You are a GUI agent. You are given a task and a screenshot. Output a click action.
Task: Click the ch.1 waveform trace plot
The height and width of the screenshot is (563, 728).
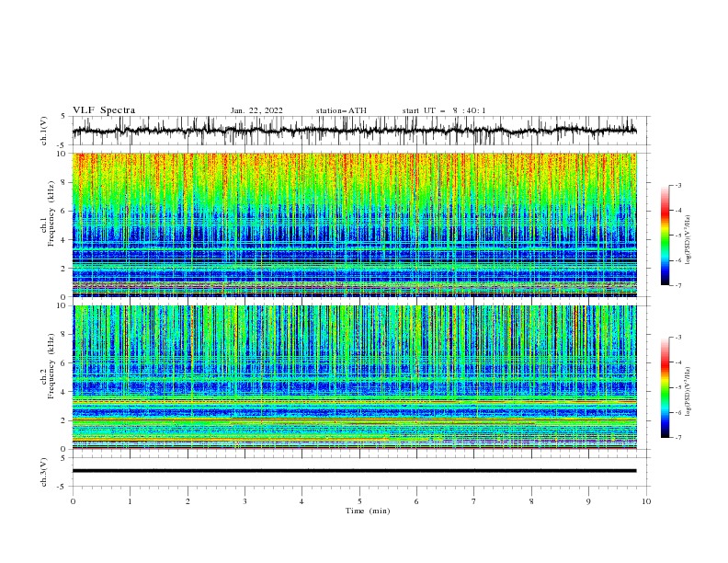click(354, 131)
